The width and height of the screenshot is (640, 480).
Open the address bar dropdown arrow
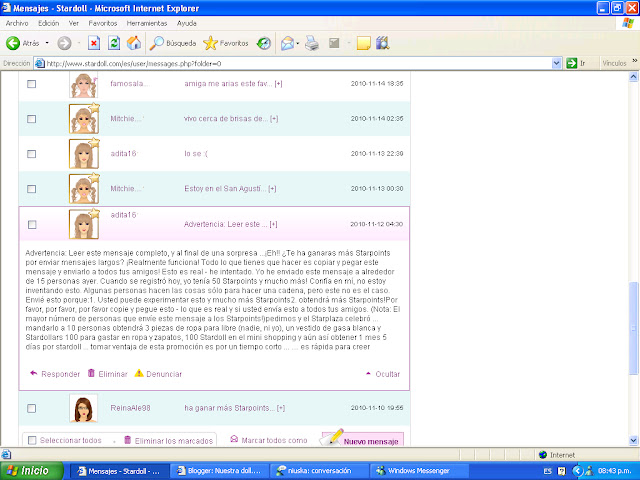click(x=556, y=63)
